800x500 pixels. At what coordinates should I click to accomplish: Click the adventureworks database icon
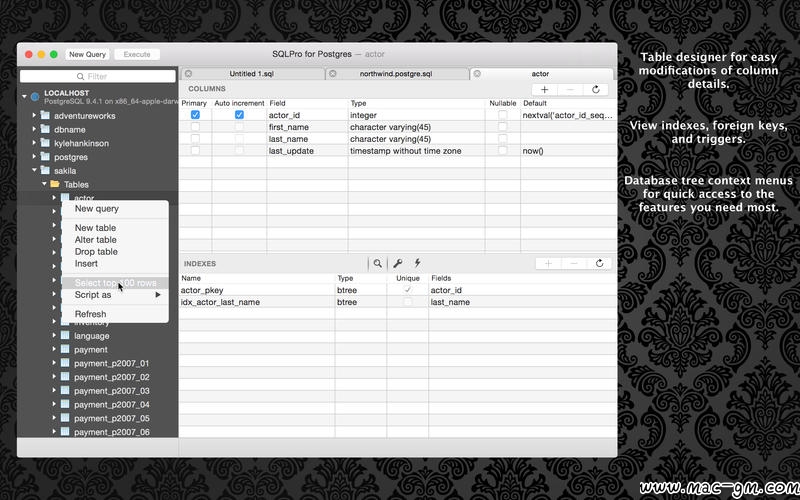[x=45, y=115]
